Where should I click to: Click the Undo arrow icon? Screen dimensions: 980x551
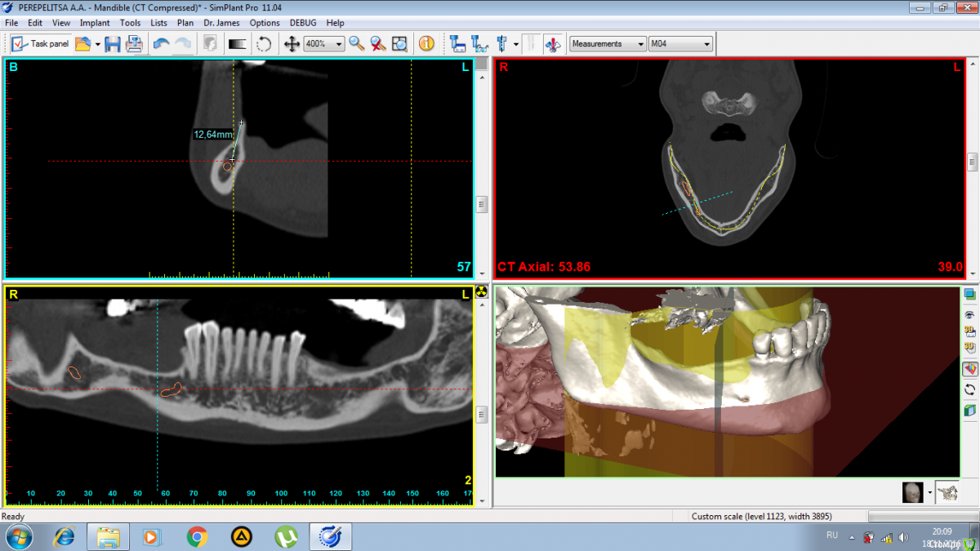click(162, 44)
